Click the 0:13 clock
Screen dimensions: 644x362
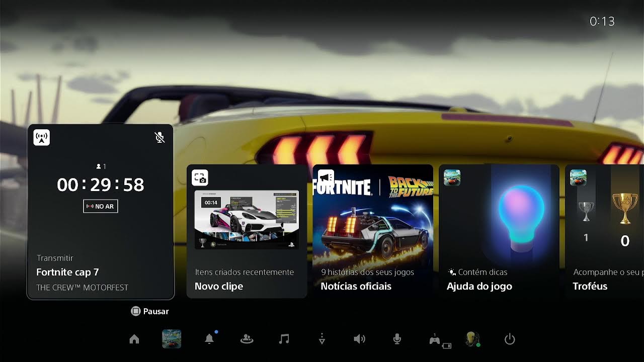tap(602, 21)
